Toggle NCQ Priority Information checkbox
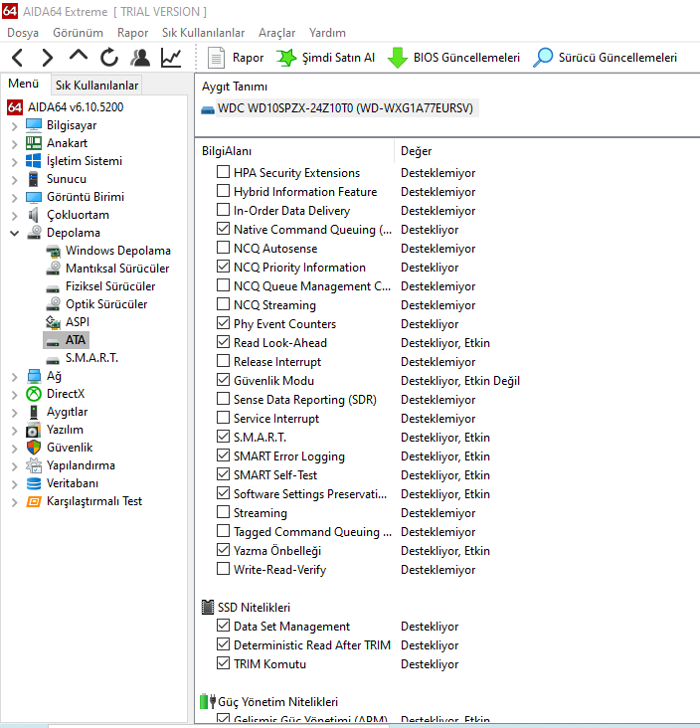The image size is (700, 728). pyautogui.click(x=224, y=266)
